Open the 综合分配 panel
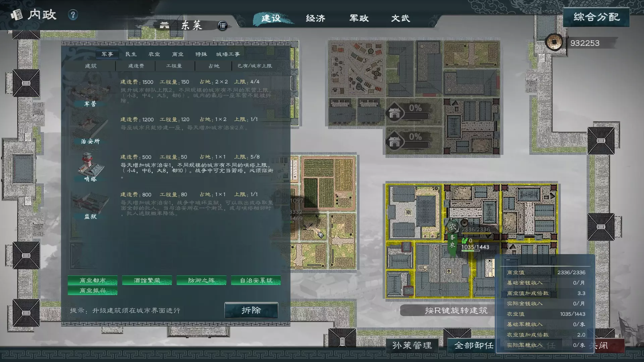The height and width of the screenshot is (362, 644). click(x=596, y=17)
